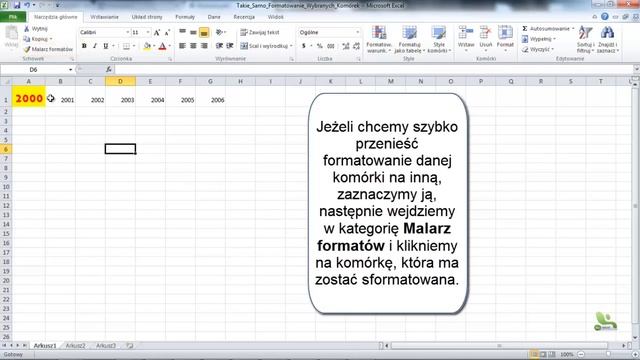Center text horizontally

click(193, 46)
